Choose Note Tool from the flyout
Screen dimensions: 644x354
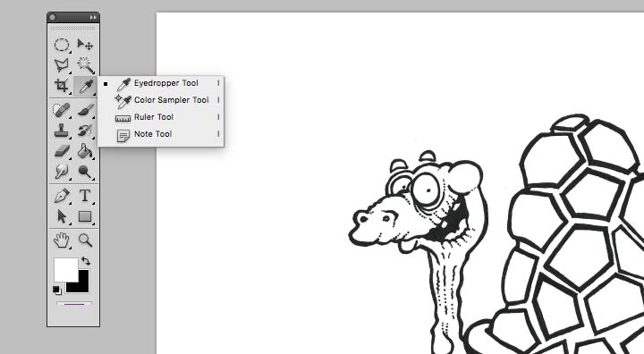pyautogui.click(x=161, y=134)
